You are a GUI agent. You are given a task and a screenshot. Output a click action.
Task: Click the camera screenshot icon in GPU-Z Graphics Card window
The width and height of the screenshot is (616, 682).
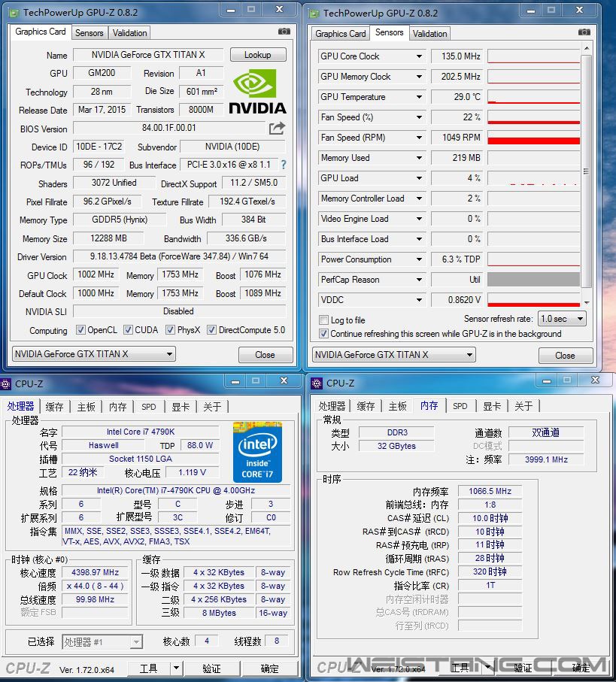(x=284, y=32)
